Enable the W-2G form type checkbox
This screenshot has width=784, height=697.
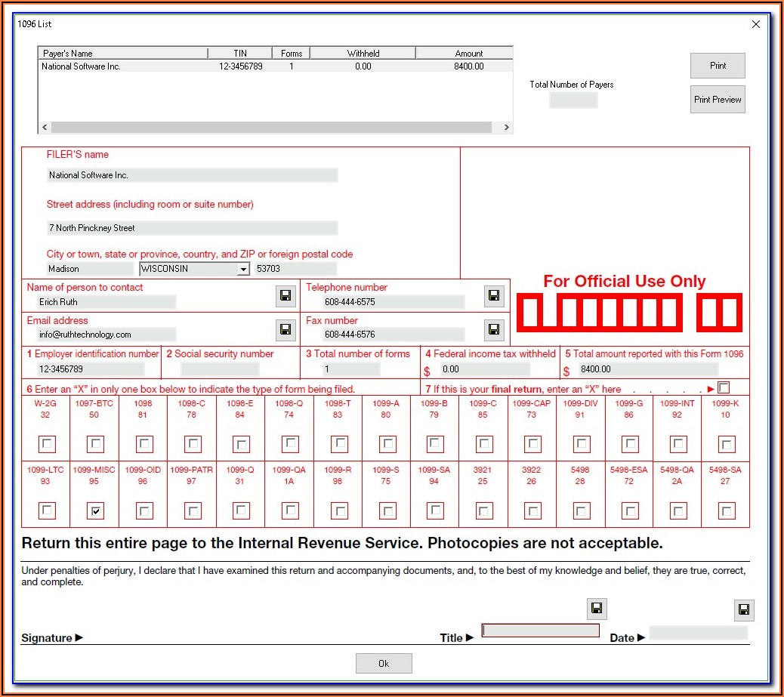[x=48, y=444]
